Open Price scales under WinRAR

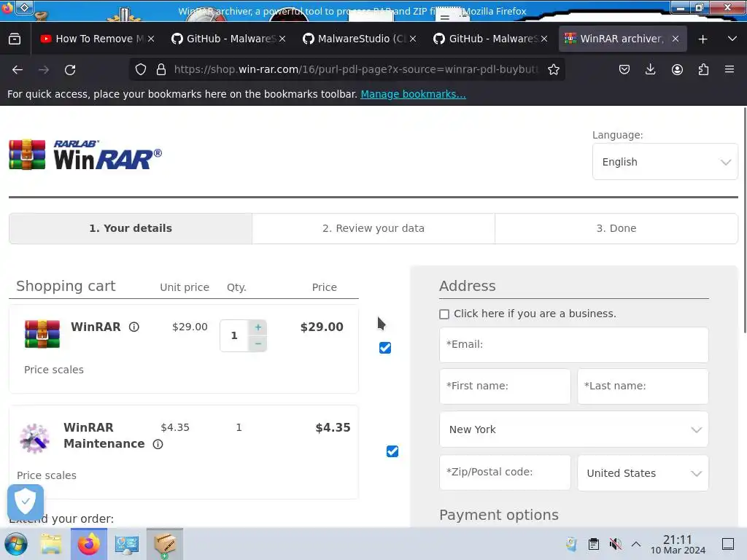click(54, 370)
